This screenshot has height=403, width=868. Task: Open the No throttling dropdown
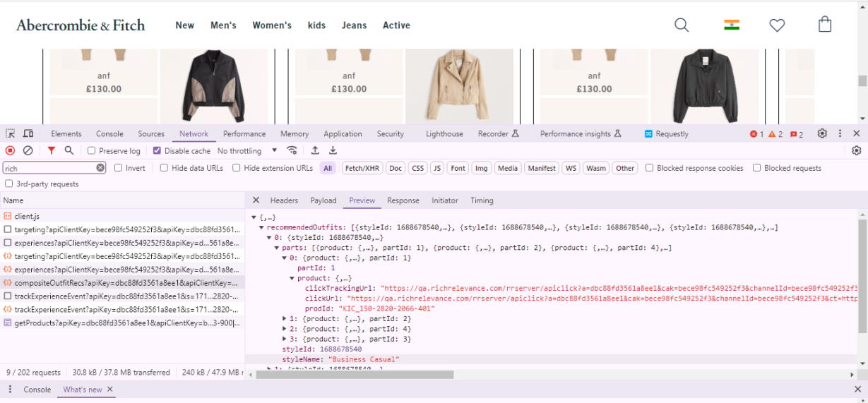[x=247, y=150]
